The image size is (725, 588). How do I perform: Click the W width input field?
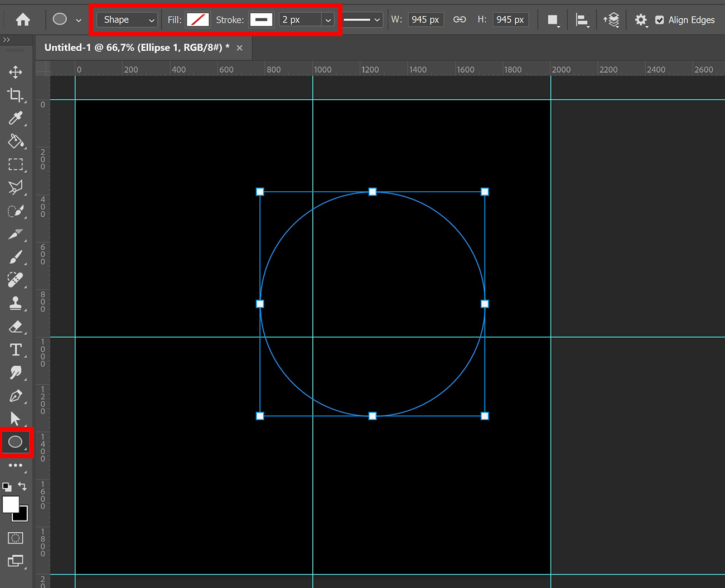[426, 20]
